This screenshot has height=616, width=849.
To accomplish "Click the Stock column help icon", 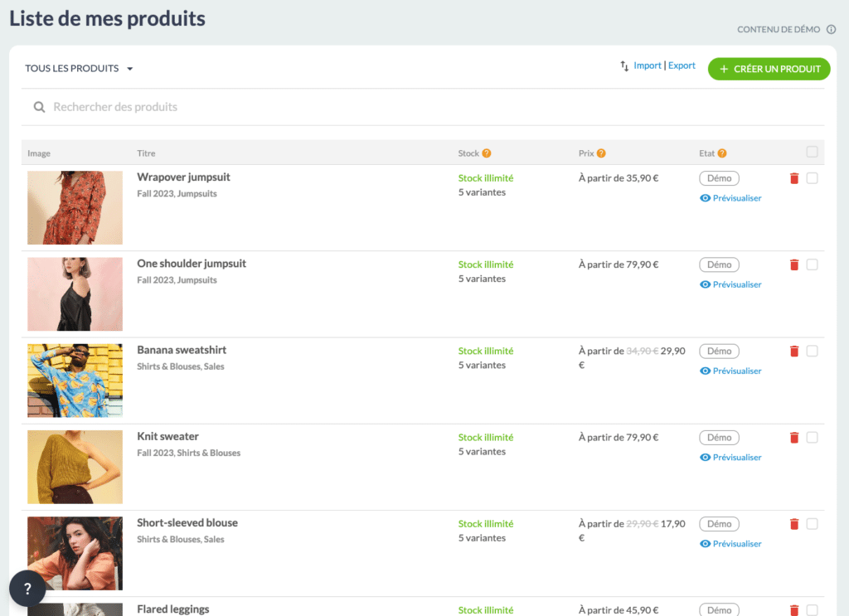I will [x=487, y=153].
